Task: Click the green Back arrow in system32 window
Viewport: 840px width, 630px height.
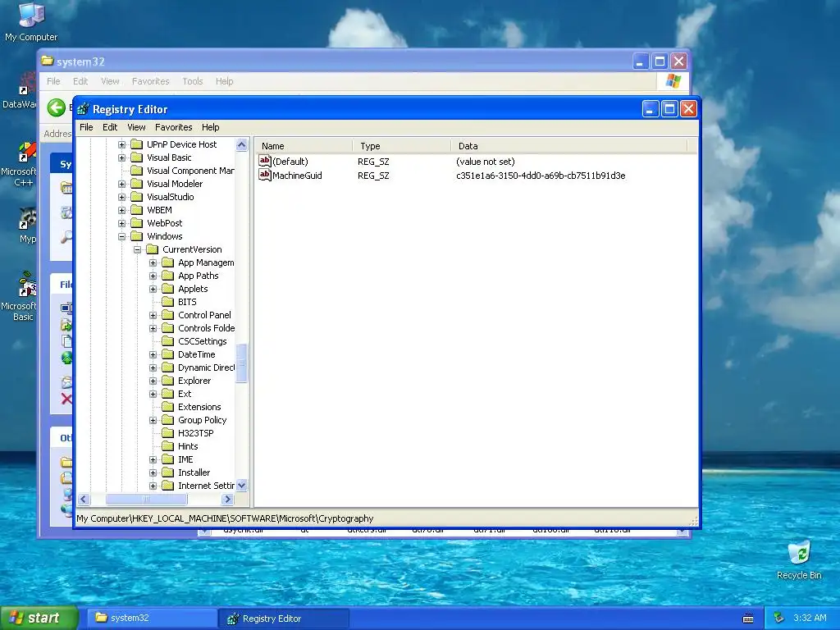Action: [57, 107]
